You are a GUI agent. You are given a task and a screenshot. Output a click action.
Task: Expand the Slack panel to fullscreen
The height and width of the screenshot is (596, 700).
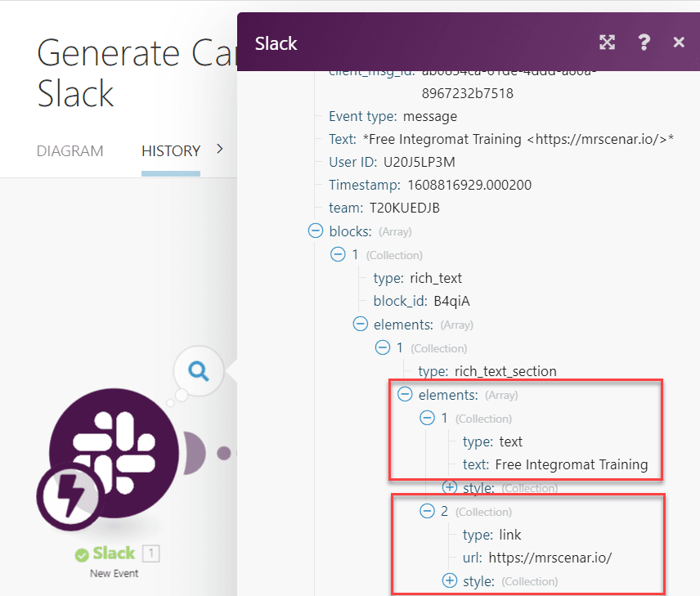click(x=607, y=43)
